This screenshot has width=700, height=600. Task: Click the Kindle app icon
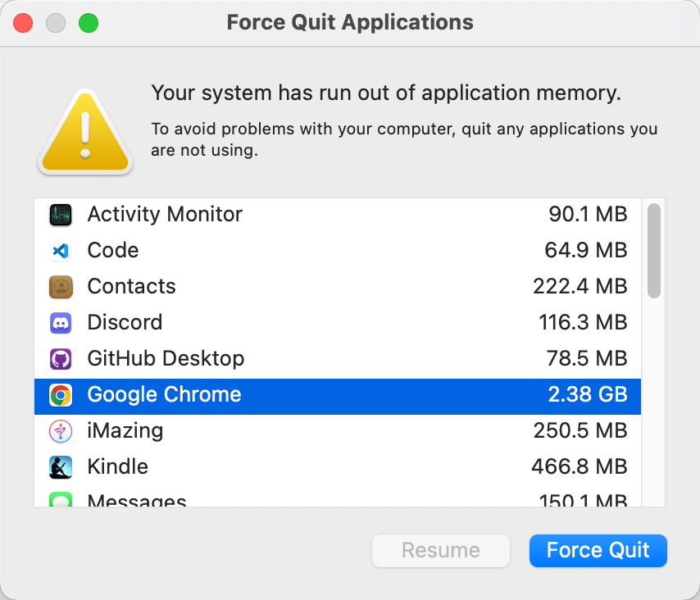click(61, 467)
